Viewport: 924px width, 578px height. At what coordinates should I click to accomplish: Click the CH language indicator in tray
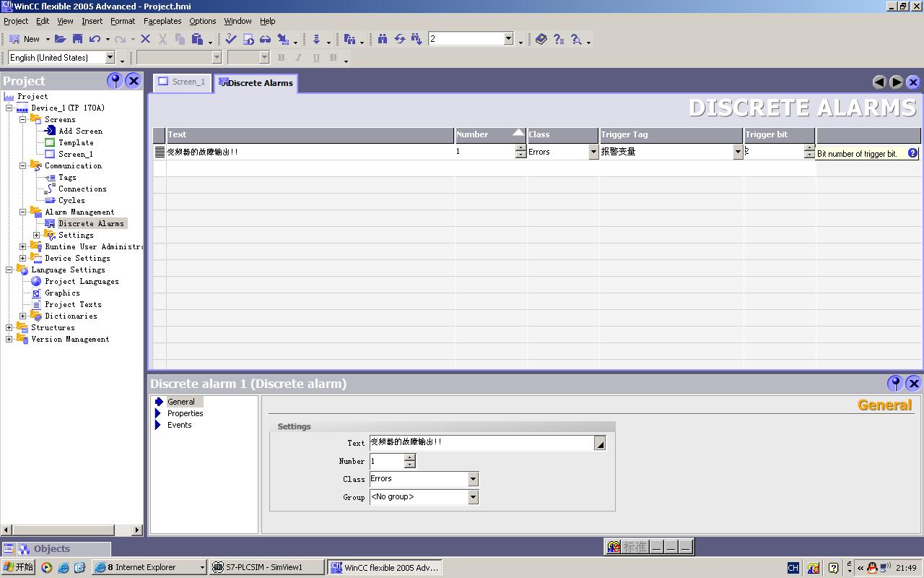(793, 568)
